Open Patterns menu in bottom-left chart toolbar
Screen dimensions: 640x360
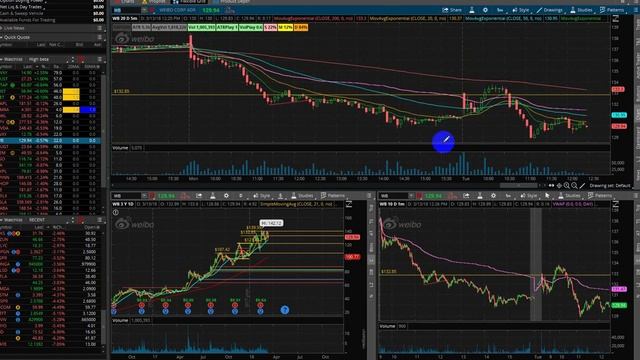pyautogui.click(x=333, y=196)
